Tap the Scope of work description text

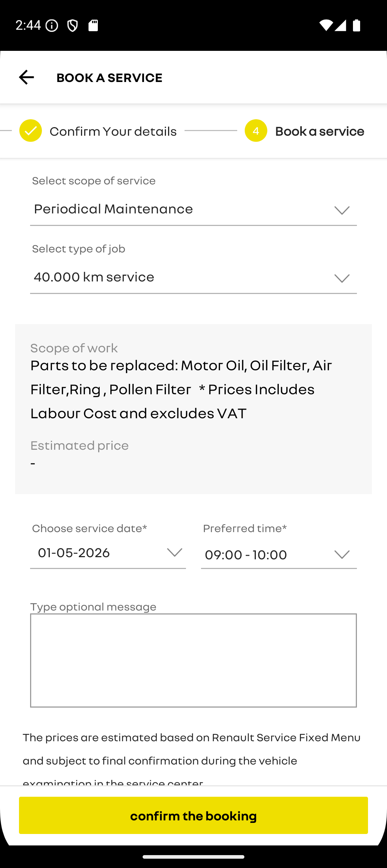[181, 389]
